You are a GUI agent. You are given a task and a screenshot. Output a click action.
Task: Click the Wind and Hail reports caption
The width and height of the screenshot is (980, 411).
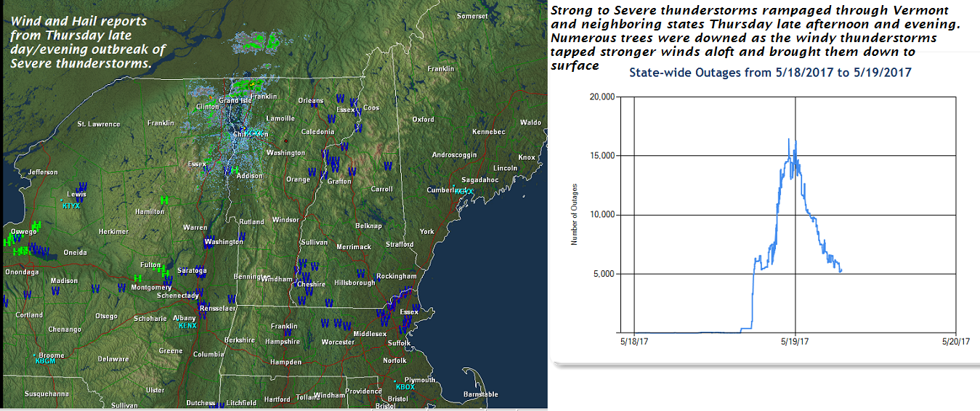coord(87,43)
